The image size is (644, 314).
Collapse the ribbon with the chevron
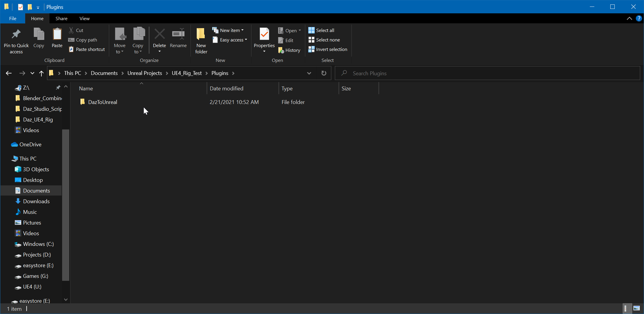[629, 18]
